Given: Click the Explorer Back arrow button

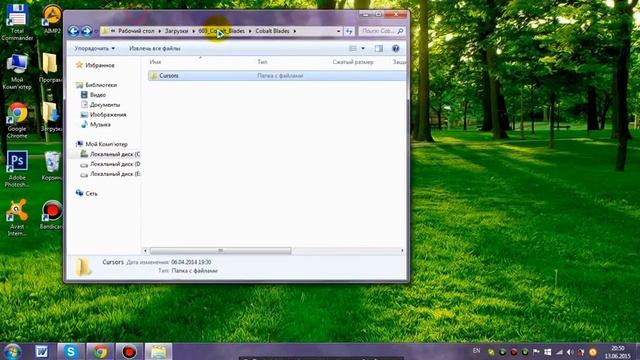Looking at the screenshot, I should [x=73, y=31].
